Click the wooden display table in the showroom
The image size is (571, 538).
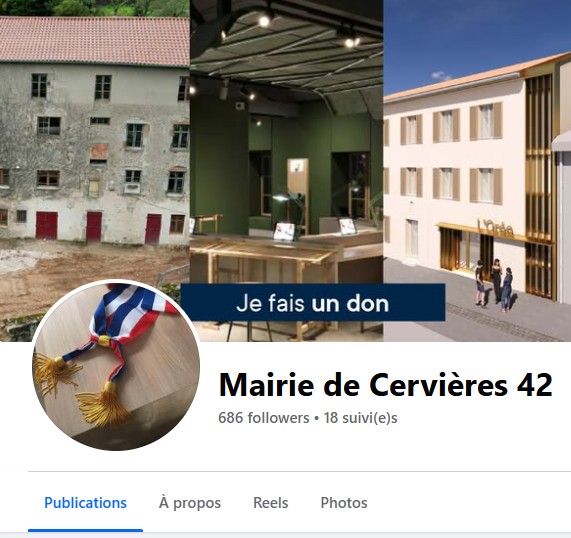click(261, 257)
